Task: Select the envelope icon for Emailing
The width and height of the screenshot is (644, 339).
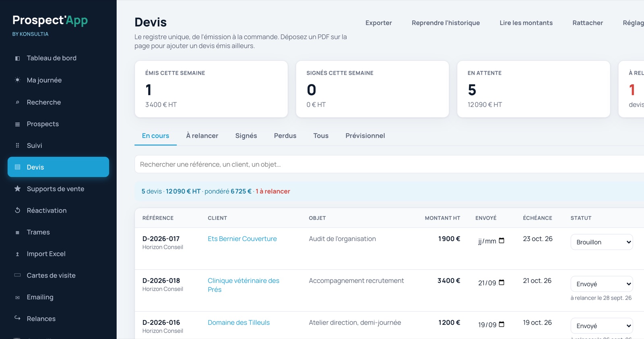Action: coord(17,297)
